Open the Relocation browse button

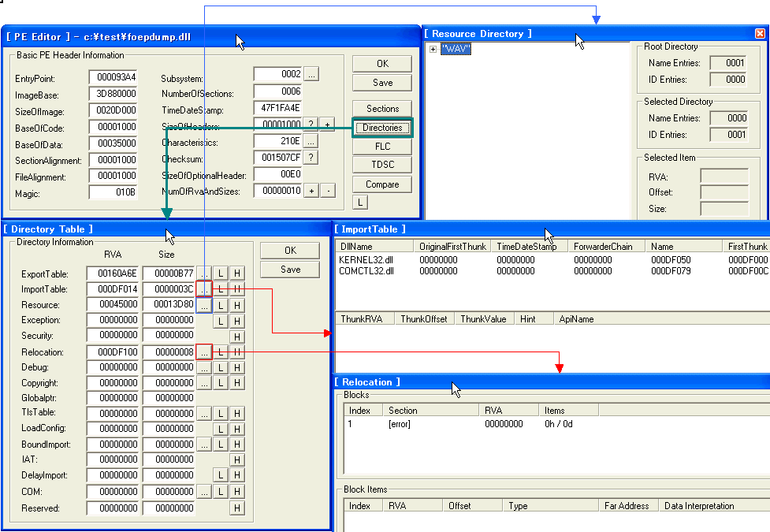[204, 352]
